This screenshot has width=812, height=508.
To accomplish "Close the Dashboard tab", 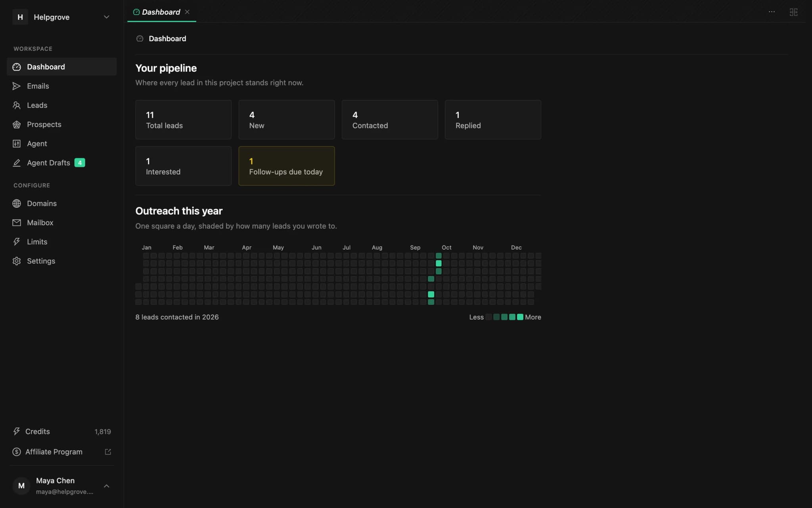I will (x=187, y=12).
